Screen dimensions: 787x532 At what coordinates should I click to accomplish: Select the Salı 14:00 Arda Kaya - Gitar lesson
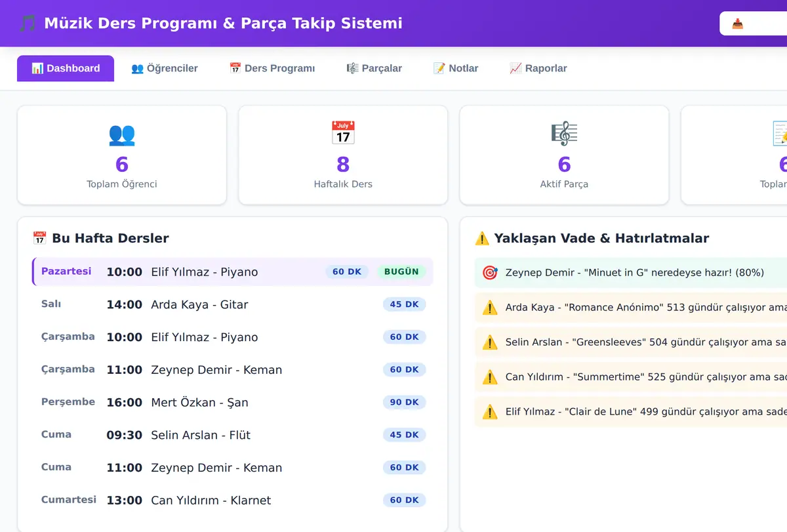click(x=233, y=304)
